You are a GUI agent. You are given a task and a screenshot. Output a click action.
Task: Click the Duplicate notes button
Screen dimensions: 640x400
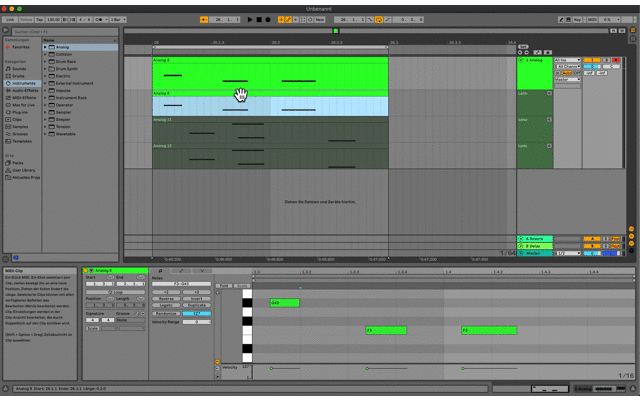click(195, 305)
